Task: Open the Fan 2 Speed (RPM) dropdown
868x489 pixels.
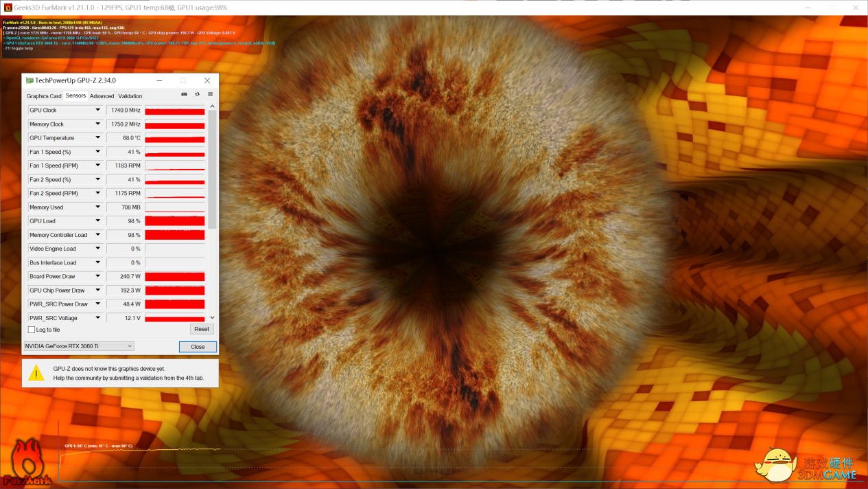Action: (x=97, y=193)
